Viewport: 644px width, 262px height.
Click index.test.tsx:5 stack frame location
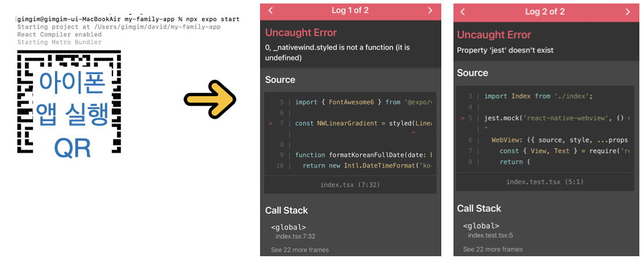point(491,235)
